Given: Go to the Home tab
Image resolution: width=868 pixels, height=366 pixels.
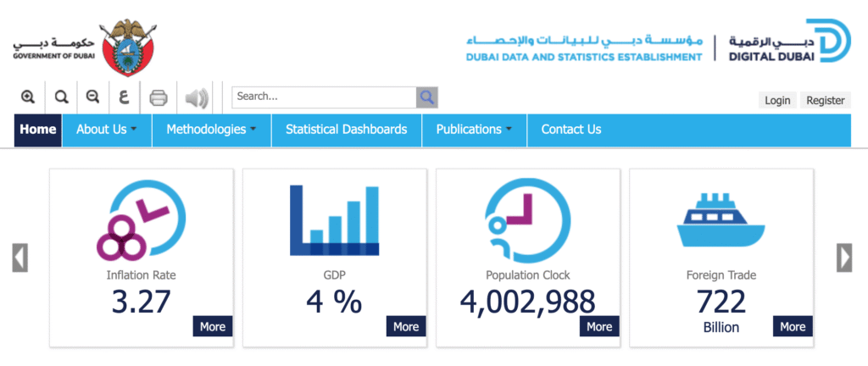Looking at the screenshot, I should (x=37, y=130).
